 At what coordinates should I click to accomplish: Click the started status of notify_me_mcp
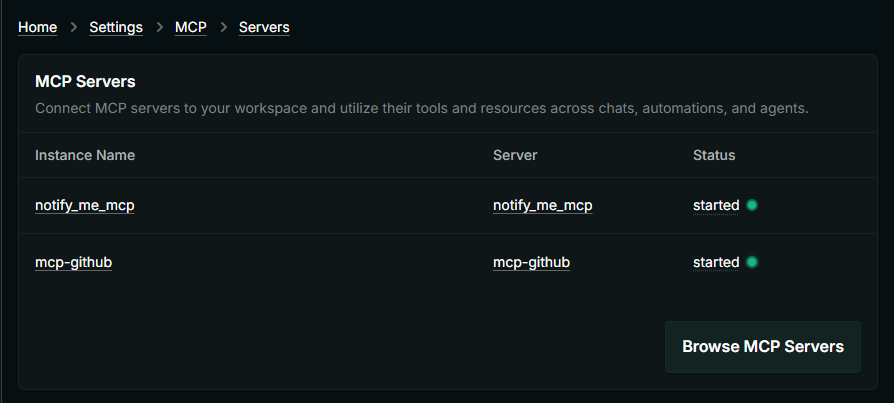pyautogui.click(x=715, y=205)
